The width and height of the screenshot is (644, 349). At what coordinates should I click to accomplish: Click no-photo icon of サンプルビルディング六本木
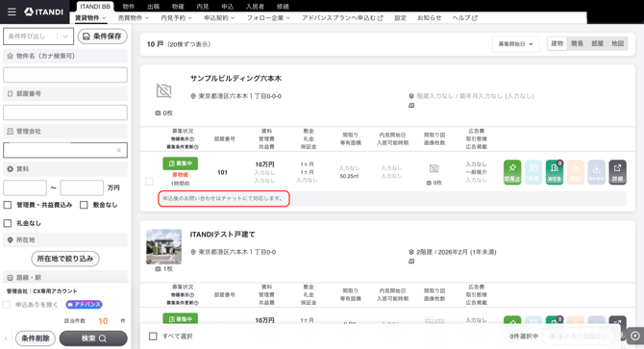pyautogui.click(x=163, y=90)
